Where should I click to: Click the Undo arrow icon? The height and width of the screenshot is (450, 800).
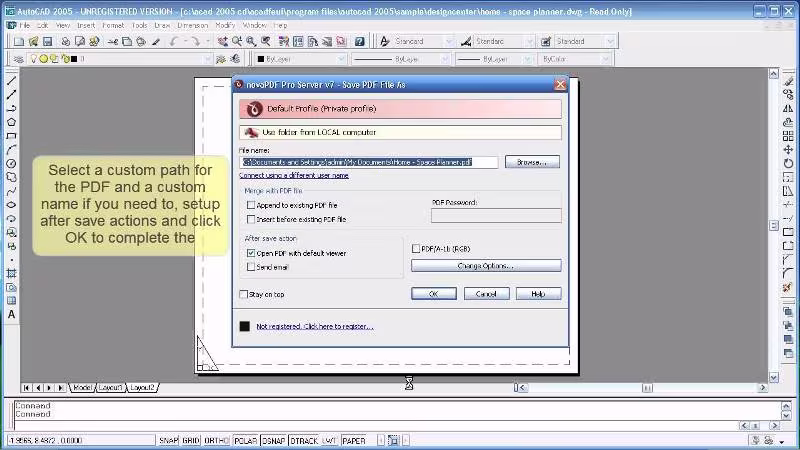click(x=174, y=41)
